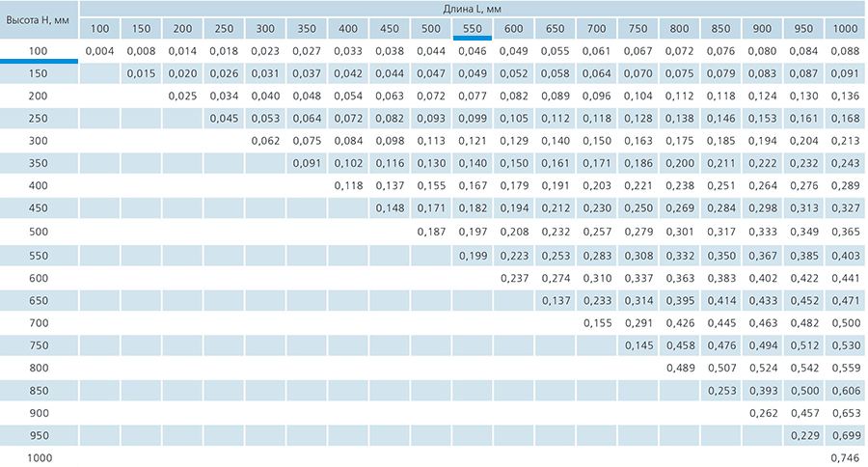This screenshot has width=868, height=467.
Task: Click the 'Длина L, мм' header title
Action: pyautogui.click(x=473, y=9)
